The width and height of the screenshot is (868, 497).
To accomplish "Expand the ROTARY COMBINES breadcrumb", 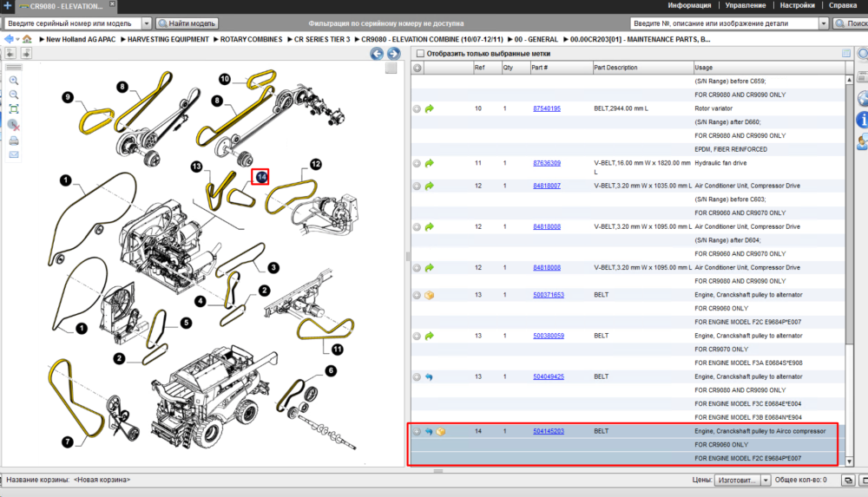I will click(216, 39).
